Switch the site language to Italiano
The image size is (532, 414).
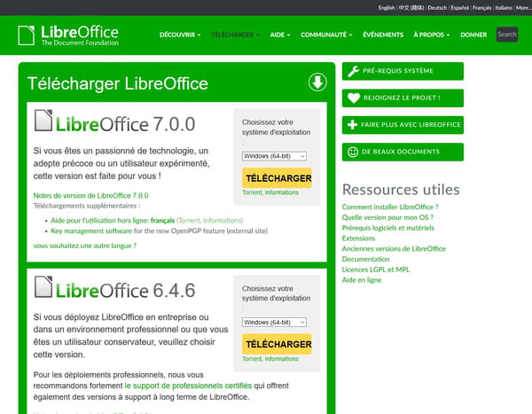(504, 7)
